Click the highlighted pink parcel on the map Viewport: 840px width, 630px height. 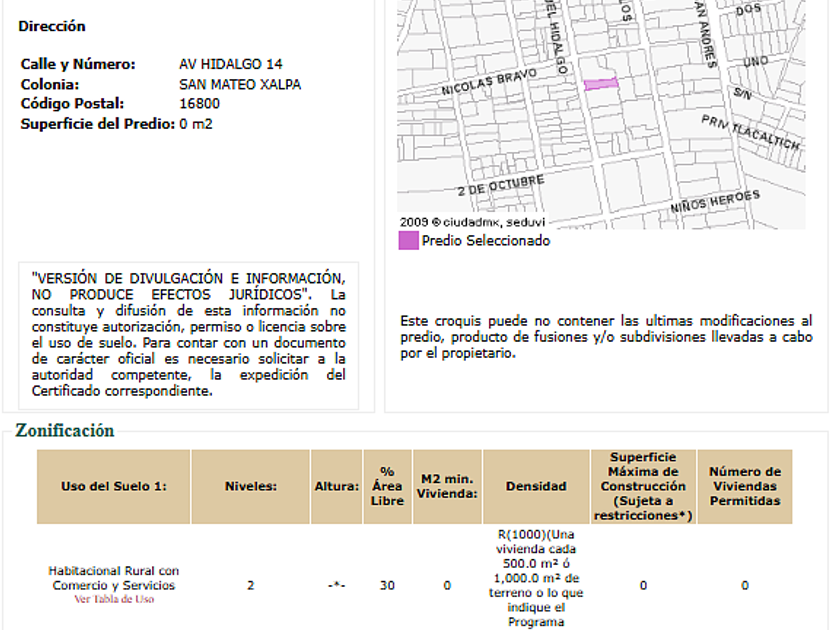[x=601, y=84]
